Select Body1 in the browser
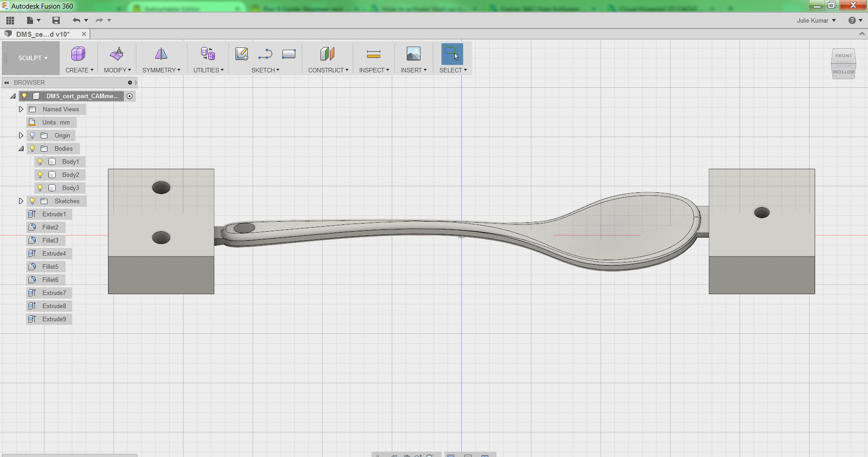 click(71, 162)
